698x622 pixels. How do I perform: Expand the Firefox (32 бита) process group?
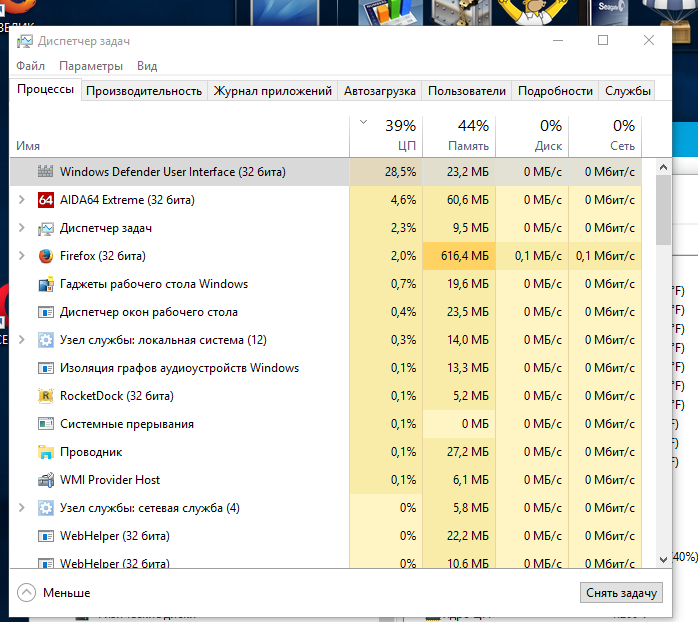point(21,256)
